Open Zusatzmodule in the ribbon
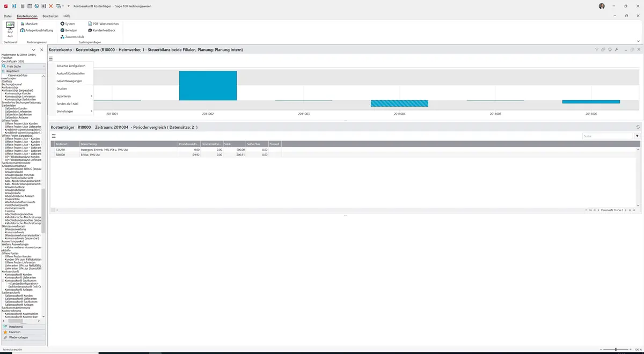 click(72, 36)
